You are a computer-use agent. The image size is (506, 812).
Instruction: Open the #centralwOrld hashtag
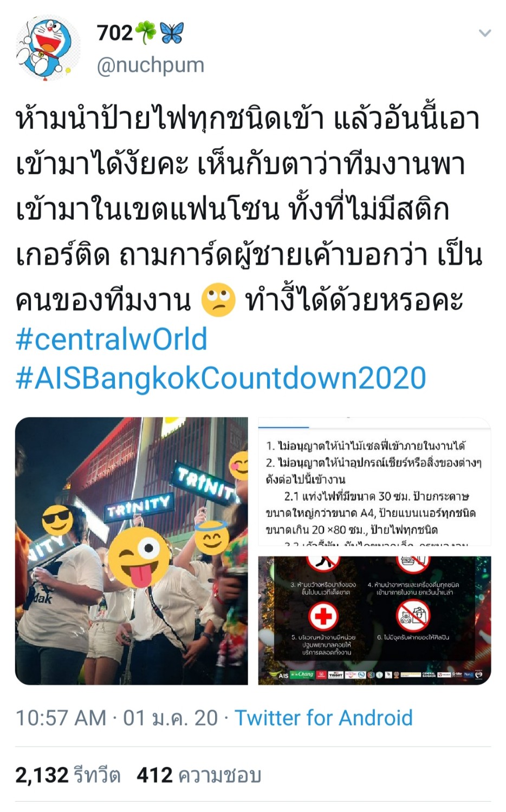(112, 339)
